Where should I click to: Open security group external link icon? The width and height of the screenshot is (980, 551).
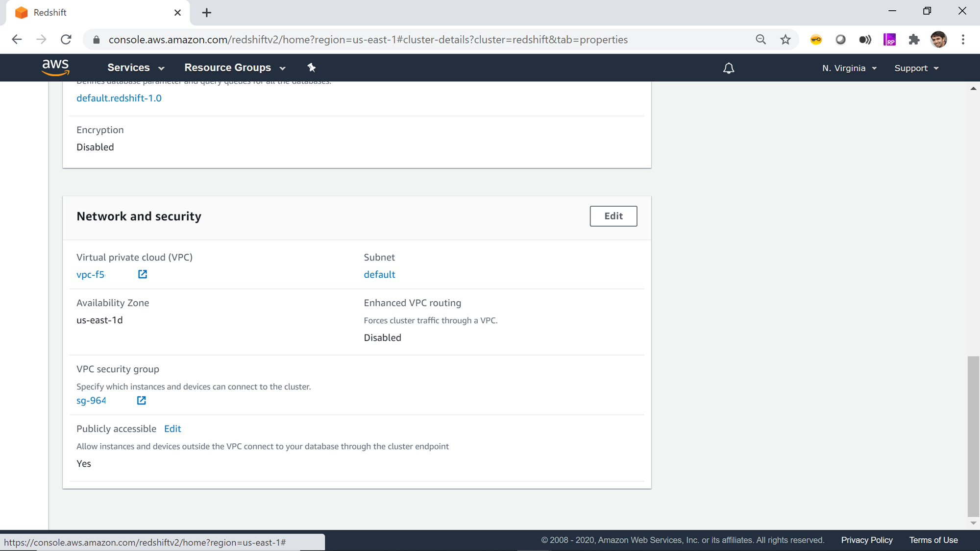(142, 401)
